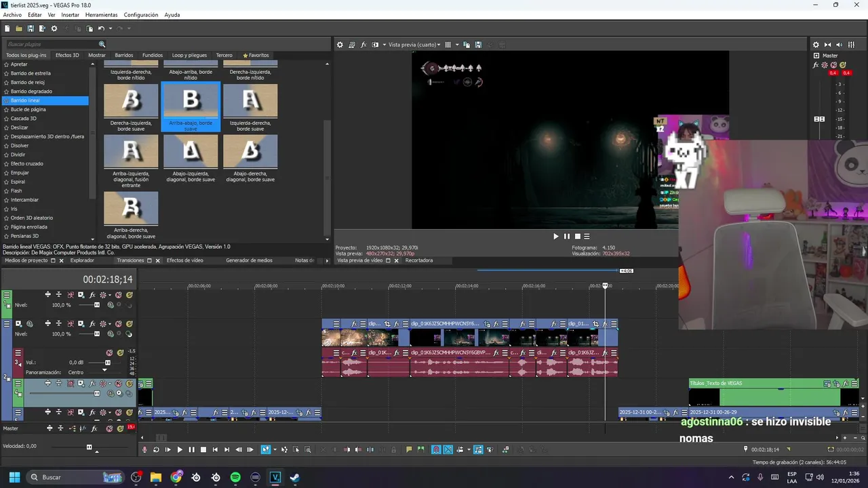Open project Properties gear in main toolbar

[x=54, y=28]
